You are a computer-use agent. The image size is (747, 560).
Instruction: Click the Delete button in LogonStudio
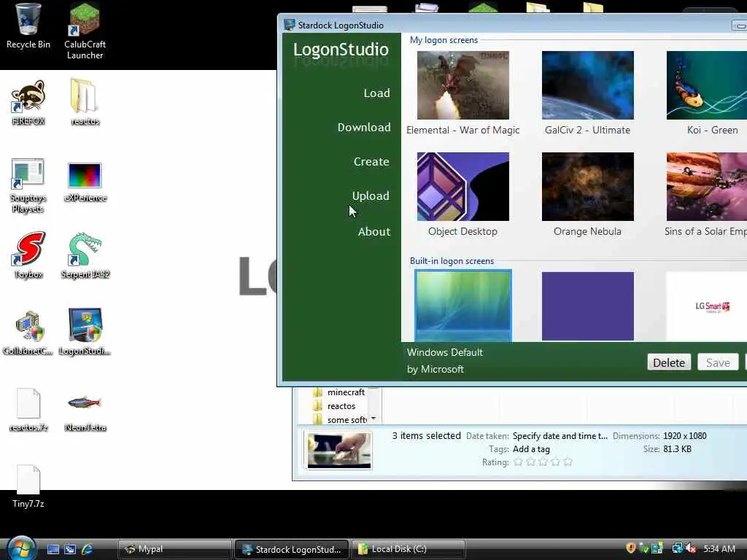pos(669,362)
